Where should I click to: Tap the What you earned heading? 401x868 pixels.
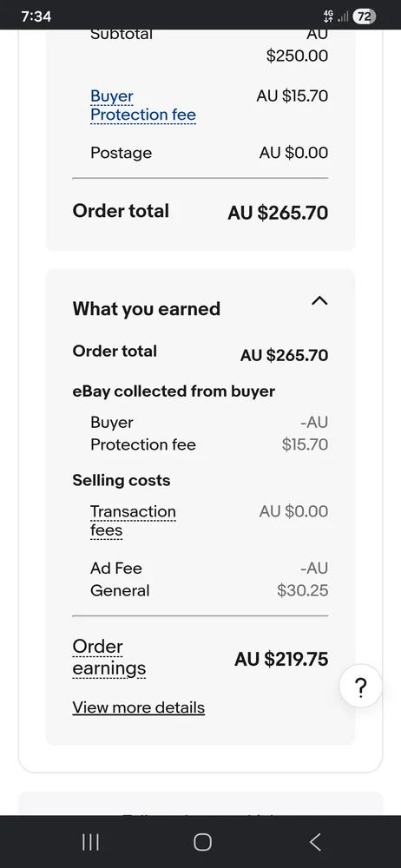[146, 308]
